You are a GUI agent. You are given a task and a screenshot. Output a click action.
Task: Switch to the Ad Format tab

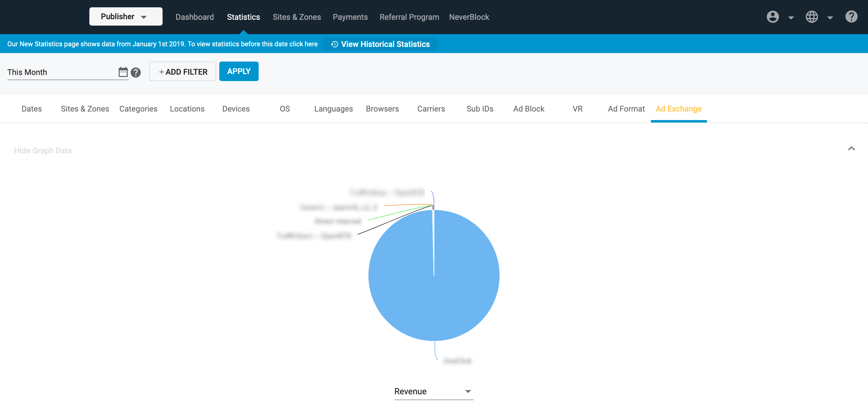coord(626,109)
